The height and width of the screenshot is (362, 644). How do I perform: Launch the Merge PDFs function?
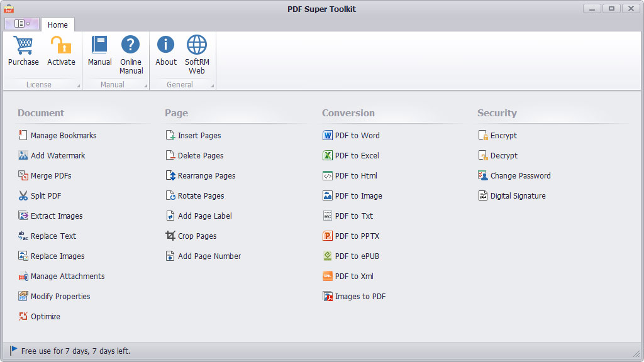pyautogui.click(x=52, y=175)
